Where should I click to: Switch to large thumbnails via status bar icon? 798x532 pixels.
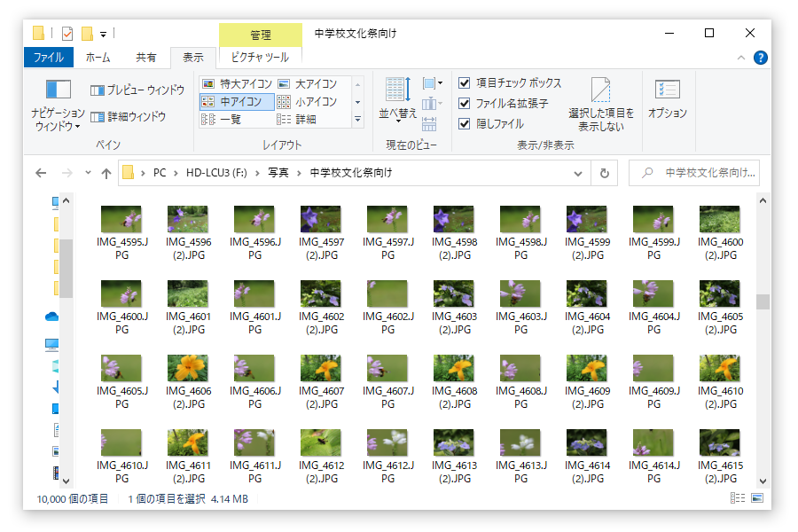758,498
